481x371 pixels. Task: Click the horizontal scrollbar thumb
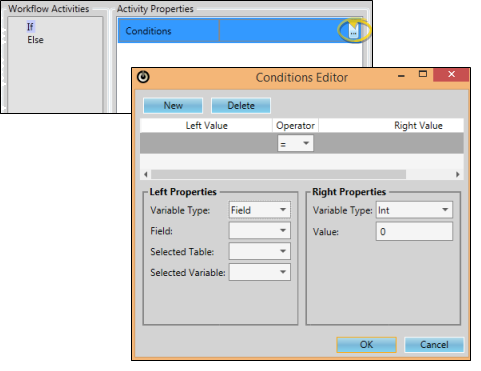coord(278,174)
